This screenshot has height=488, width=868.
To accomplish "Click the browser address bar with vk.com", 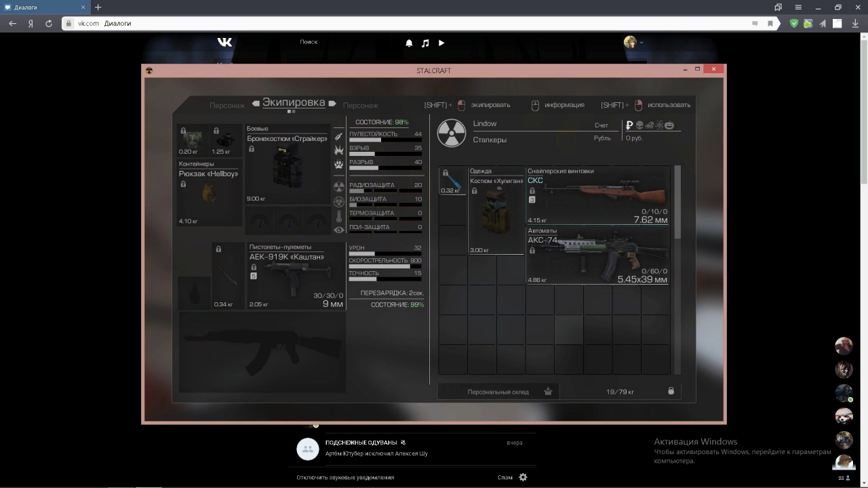I will pyautogui.click(x=420, y=23).
